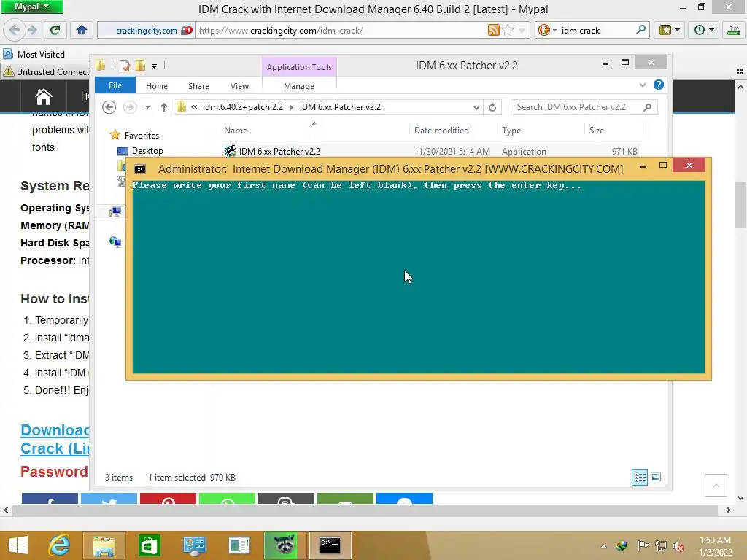Image resolution: width=747 pixels, height=560 pixels.
Task: Refresh the Explorer folder view
Action: coord(492,108)
